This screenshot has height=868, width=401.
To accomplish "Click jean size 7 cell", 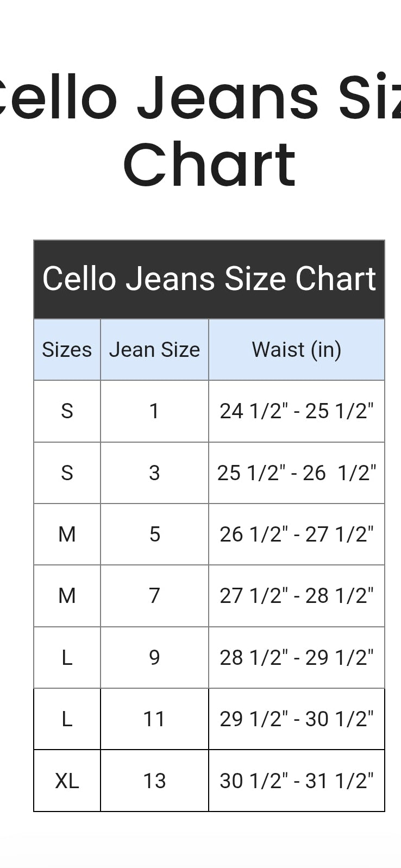I will click(x=155, y=596).
